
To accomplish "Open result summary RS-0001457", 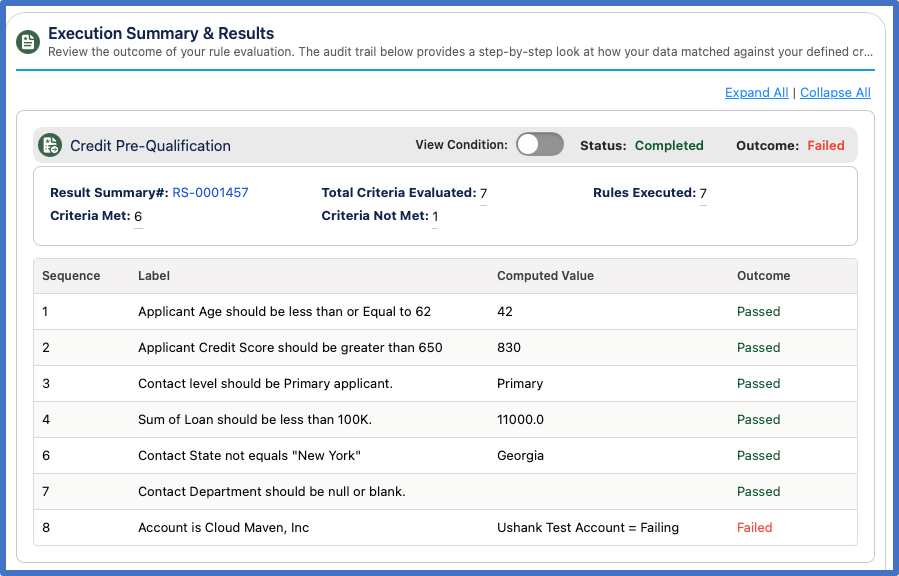I will click(210, 193).
